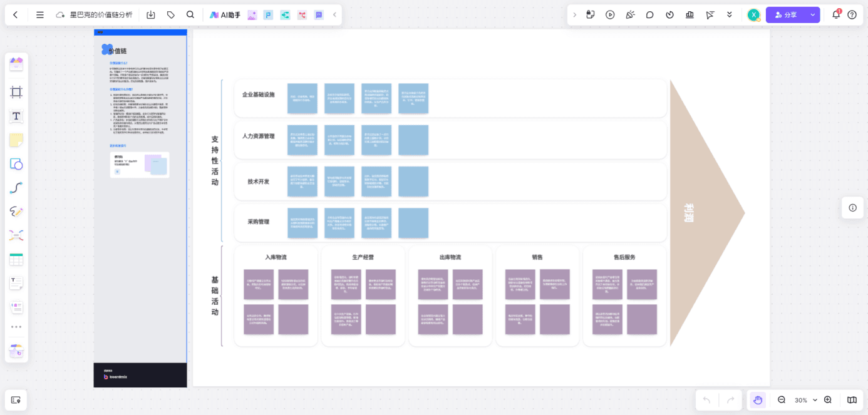The image size is (868, 415).
Task: Click the green user avatar X
Action: point(754,15)
